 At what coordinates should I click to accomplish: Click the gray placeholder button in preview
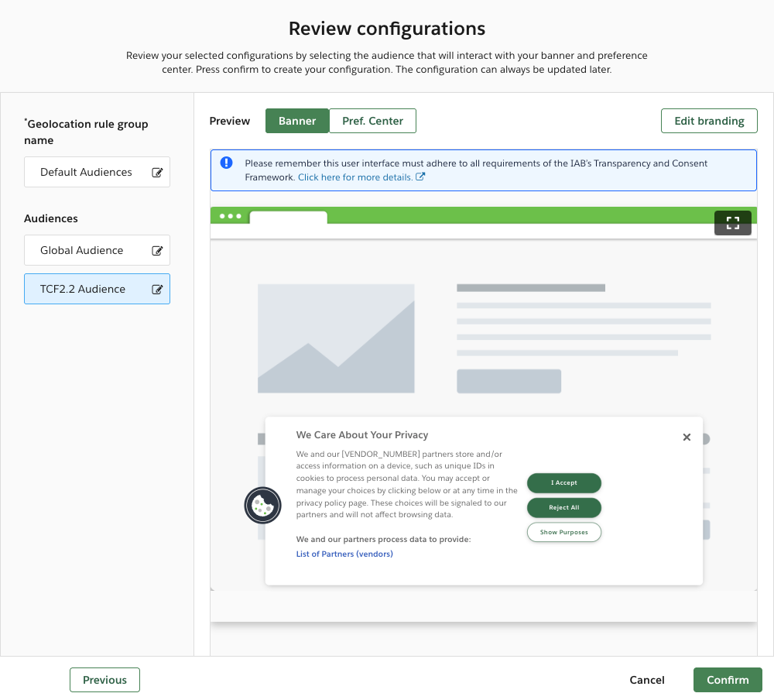click(509, 382)
